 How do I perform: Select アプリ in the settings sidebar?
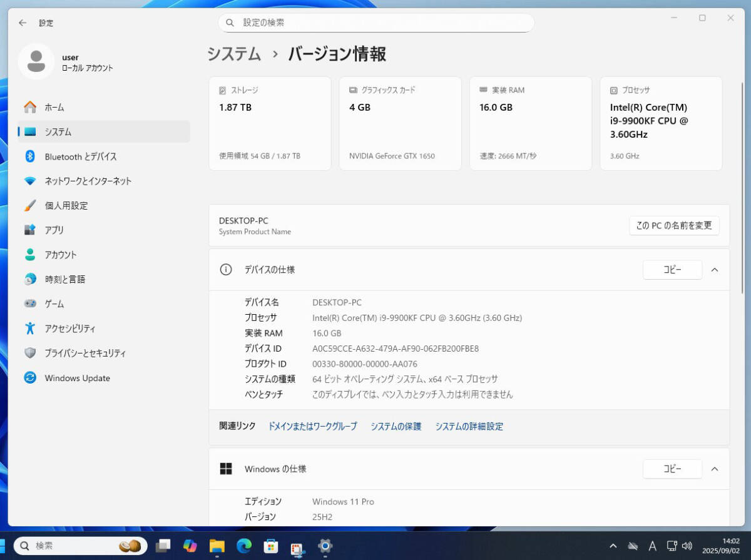point(54,230)
